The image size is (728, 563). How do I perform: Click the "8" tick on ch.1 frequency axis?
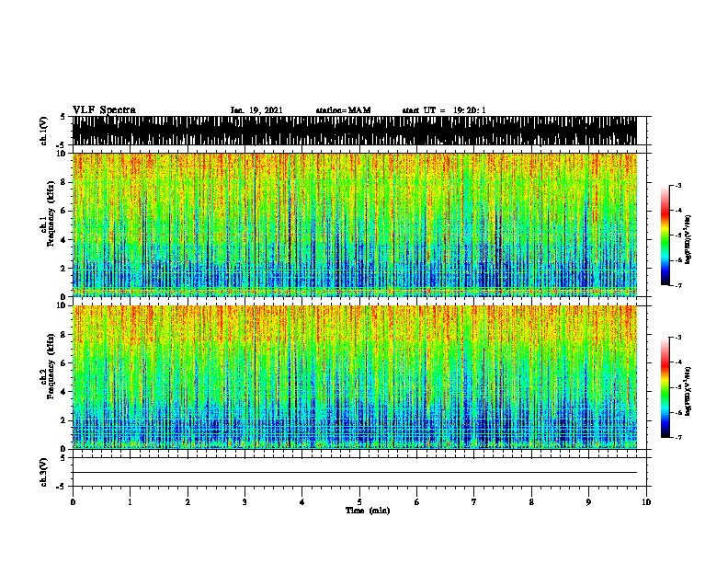(63, 182)
